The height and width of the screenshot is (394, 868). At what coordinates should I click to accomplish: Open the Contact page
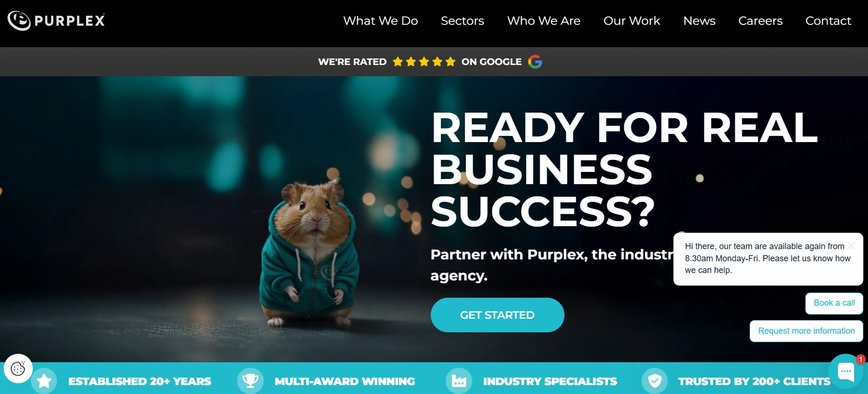(828, 21)
